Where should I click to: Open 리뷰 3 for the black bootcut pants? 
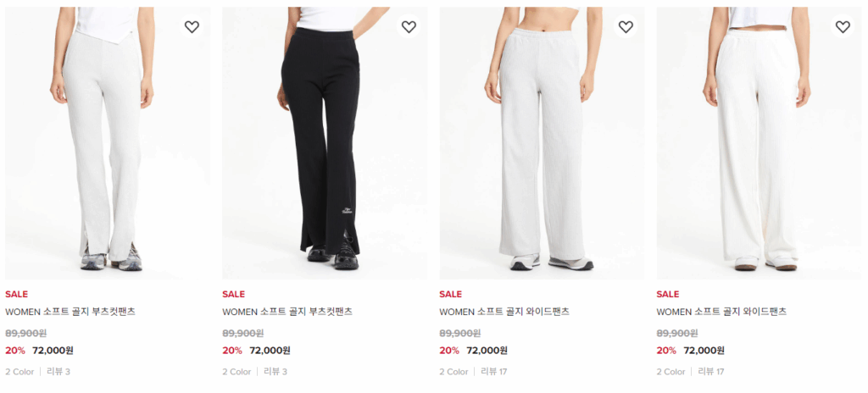tap(275, 372)
